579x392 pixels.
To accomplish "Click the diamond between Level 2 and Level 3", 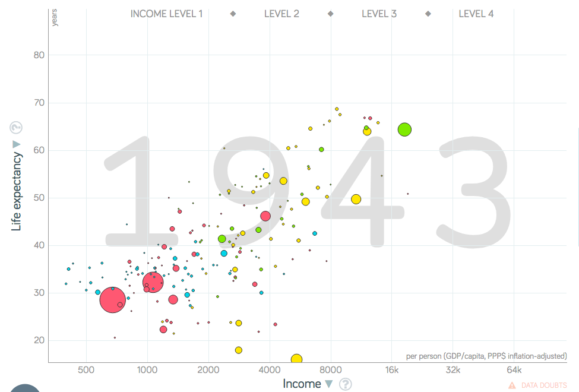I will 330,14.
